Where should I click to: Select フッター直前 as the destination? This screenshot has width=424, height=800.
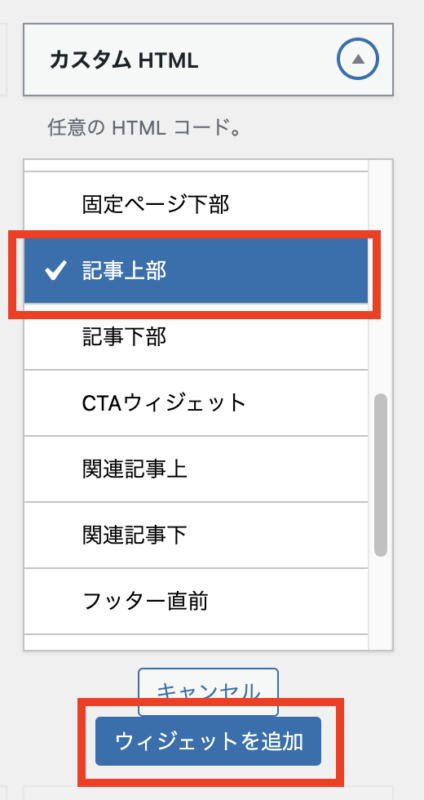pyautogui.click(x=196, y=601)
